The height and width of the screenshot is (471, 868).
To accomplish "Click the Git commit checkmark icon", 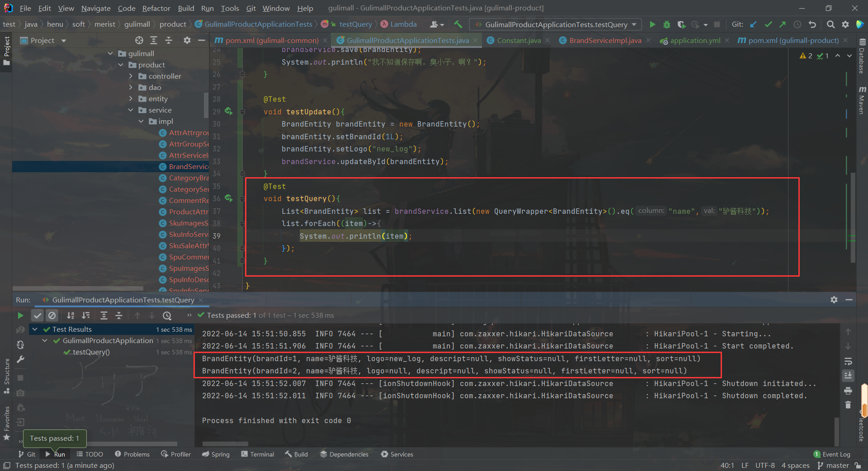I will coord(768,24).
